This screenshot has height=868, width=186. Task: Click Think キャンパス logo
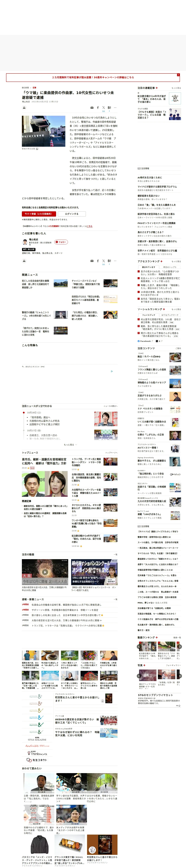tap(37, 753)
